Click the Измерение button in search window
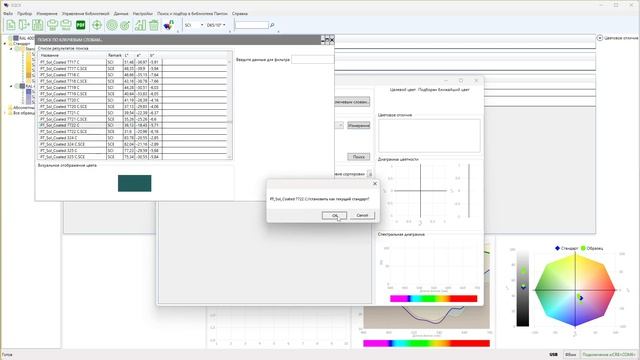This screenshot has height=360, width=640. (x=358, y=125)
